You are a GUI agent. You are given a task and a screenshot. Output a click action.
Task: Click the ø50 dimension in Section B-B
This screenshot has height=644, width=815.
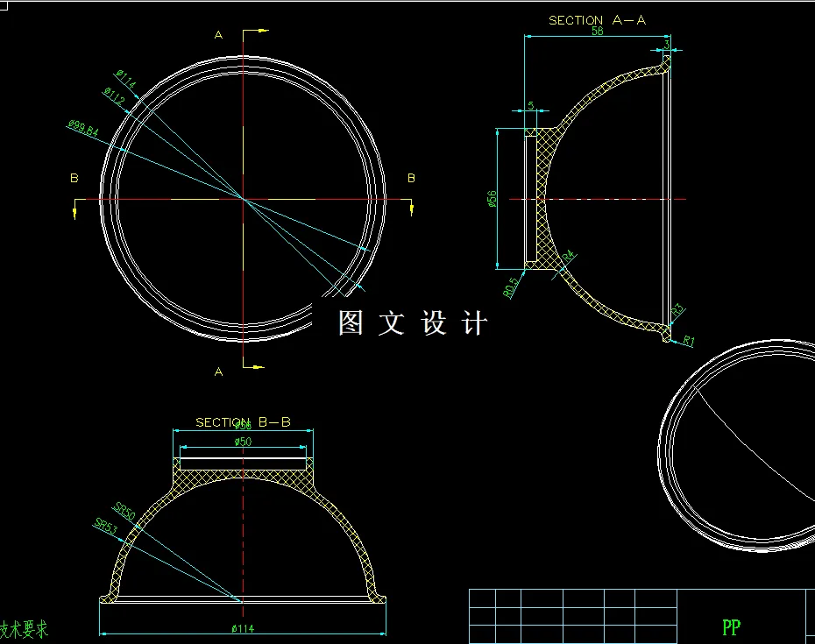243,442
